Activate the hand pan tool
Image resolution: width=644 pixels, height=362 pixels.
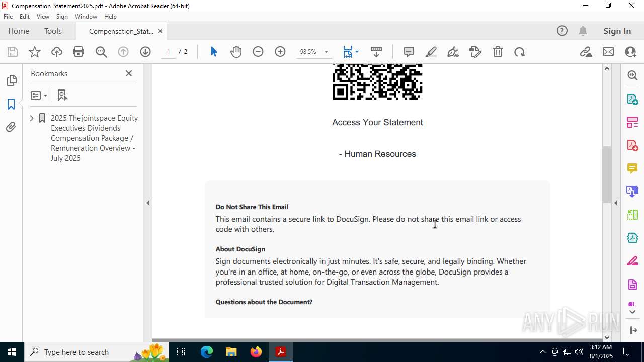tap(236, 52)
